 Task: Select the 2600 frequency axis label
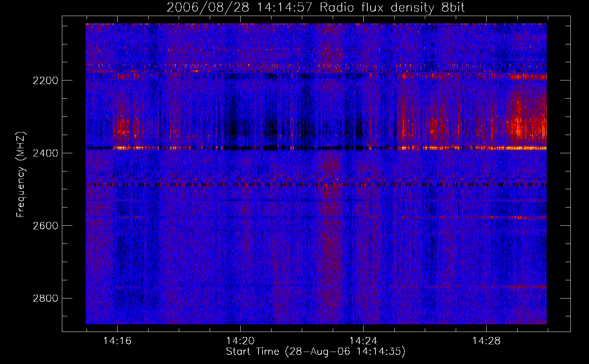pyautogui.click(x=46, y=226)
